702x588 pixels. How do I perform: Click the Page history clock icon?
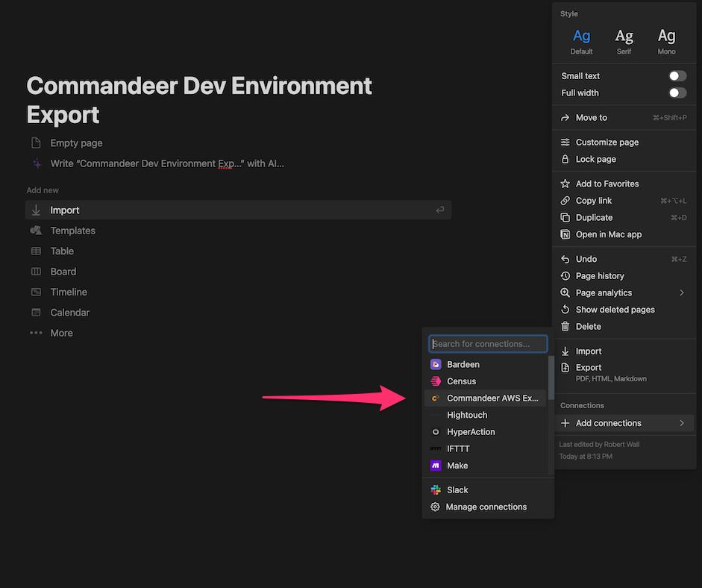pyautogui.click(x=565, y=276)
